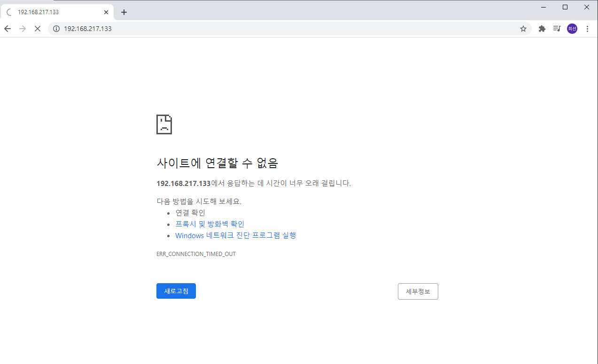View the site information icon
The height and width of the screenshot is (364, 598).
pos(56,29)
